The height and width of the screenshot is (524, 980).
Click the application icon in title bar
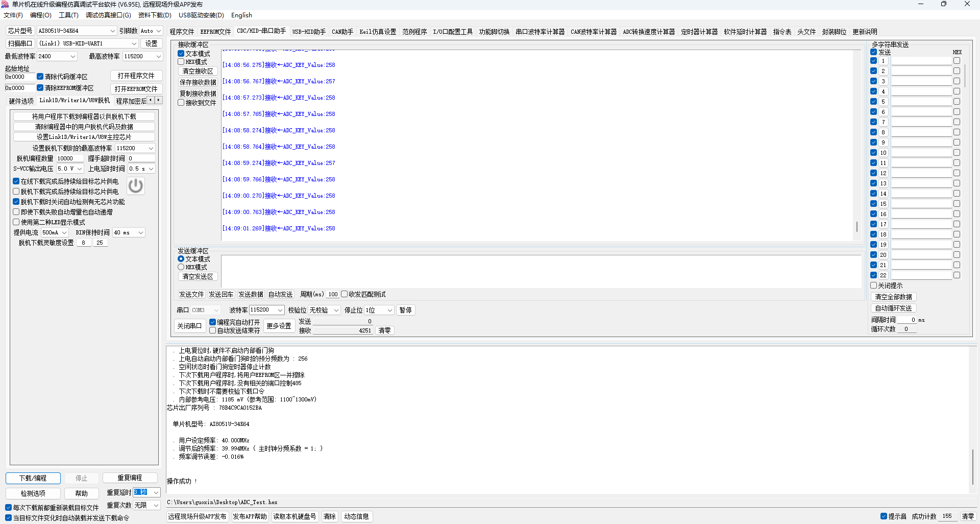click(x=5, y=4)
